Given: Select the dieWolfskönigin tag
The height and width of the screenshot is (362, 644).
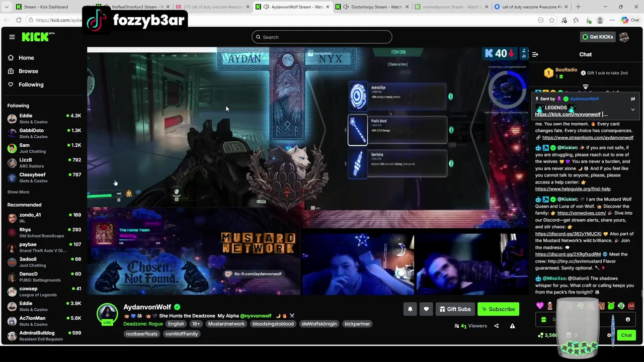Looking at the screenshot, I should pyautogui.click(x=319, y=324).
